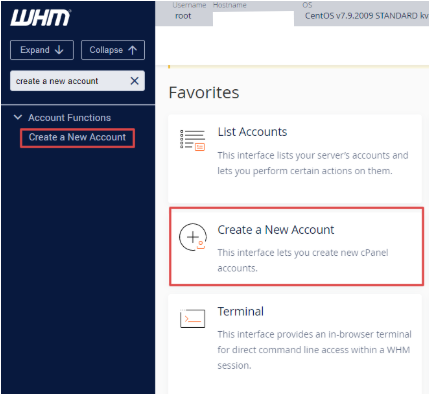429x394 pixels.
Task: Click the sidebar search field
Action: click(x=77, y=81)
